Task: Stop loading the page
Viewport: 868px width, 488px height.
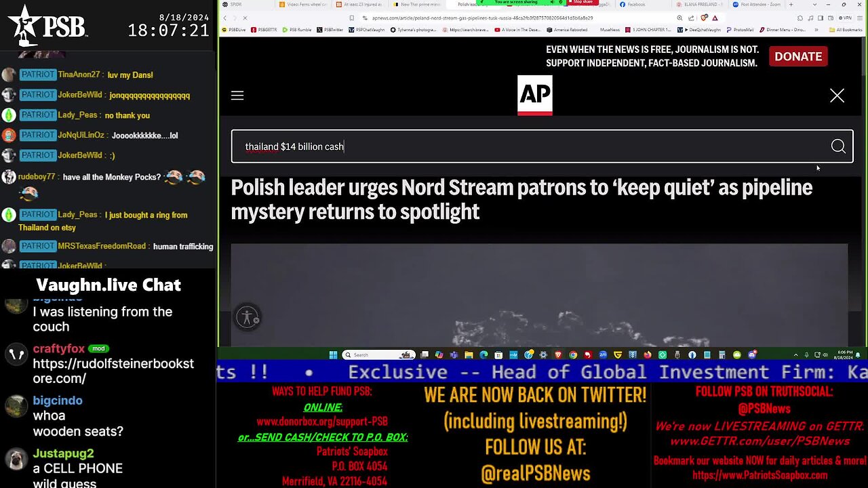Action: [x=245, y=18]
